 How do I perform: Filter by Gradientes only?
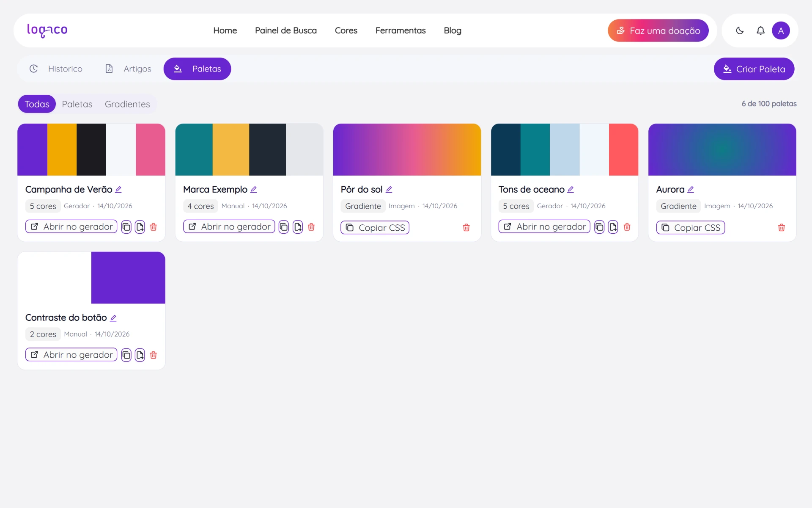coord(127,104)
